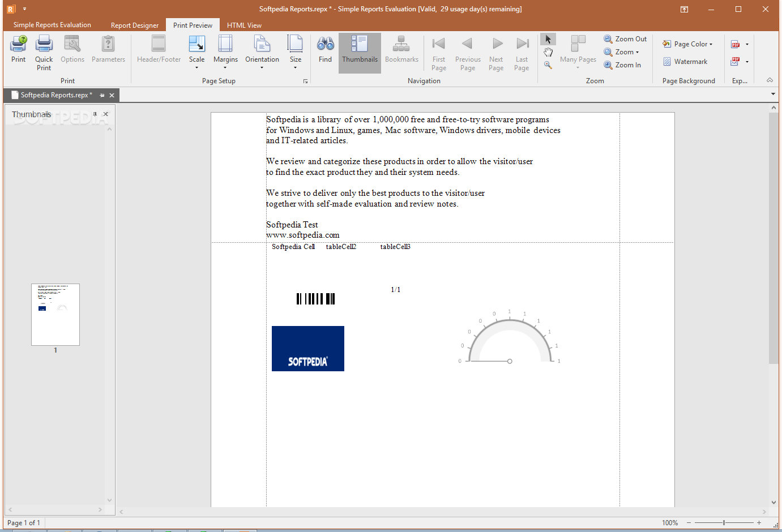Go to Next Page
The image size is (782, 532).
point(496,53)
